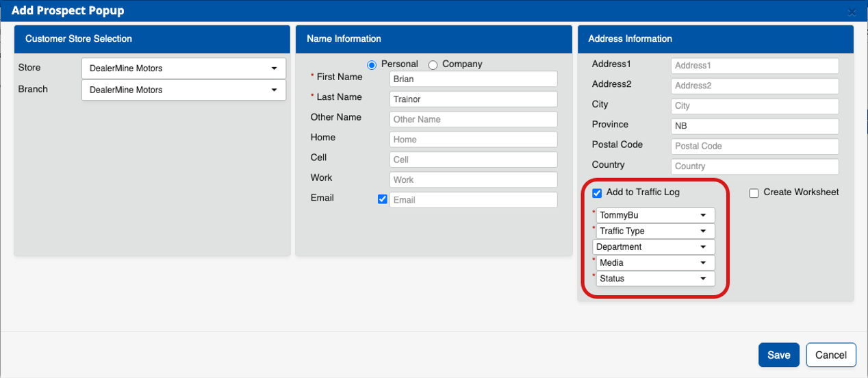Open the Media dropdown
Image resolution: width=868 pixels, height=378 pixels.
click(x=655, y=263)
